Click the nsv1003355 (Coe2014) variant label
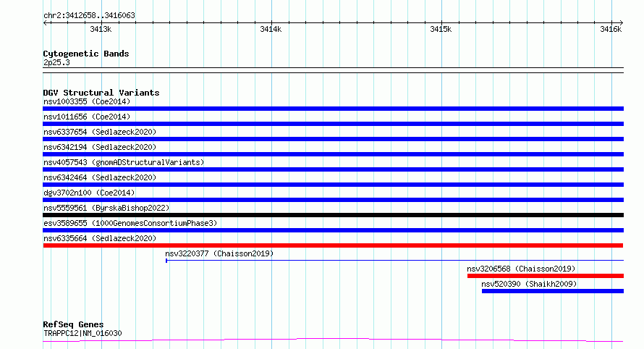The width and height of the screenshot is (644, 349). [x=87, y=101]
